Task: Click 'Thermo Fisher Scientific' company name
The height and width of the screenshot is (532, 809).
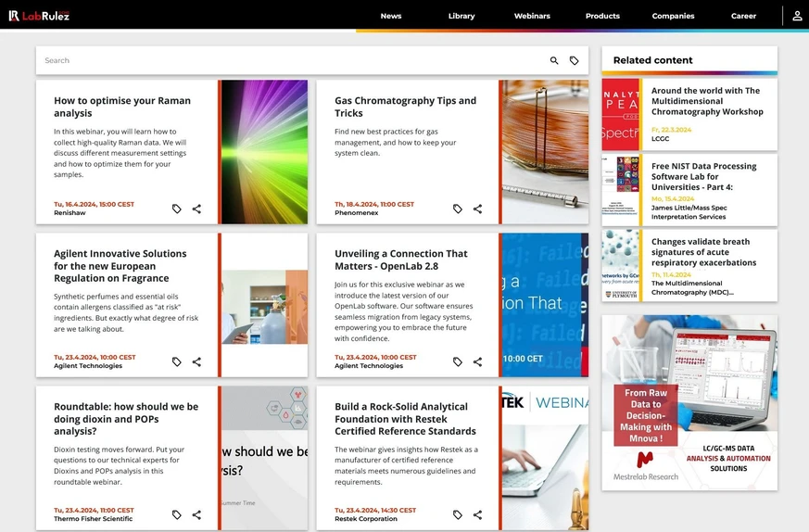Action: (x=93, y=519)
